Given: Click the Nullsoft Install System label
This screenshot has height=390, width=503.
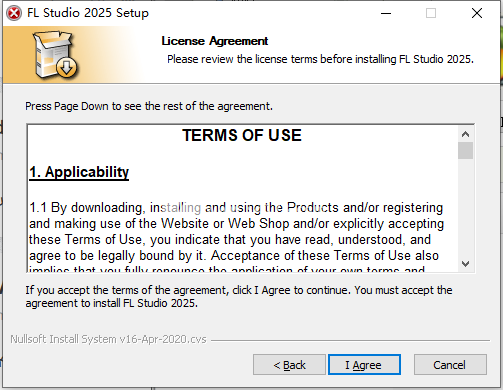Looking at the screenshot, I should coord(108,339).
